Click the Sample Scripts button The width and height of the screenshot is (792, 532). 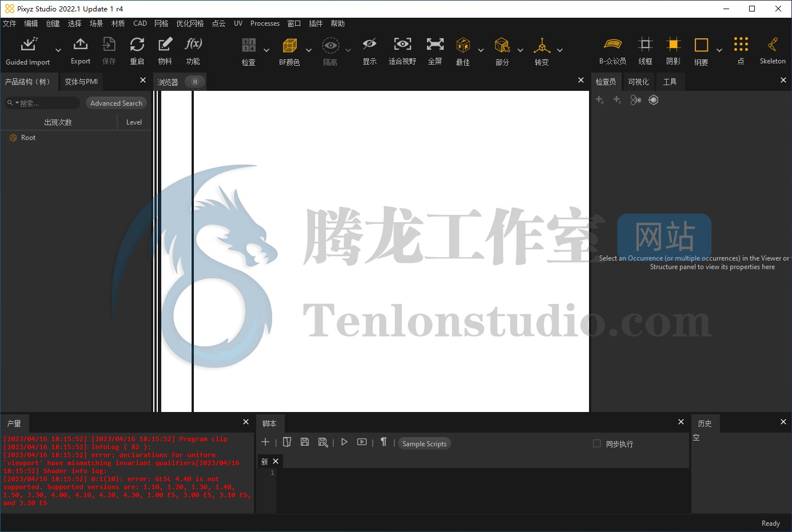[424, 444]
